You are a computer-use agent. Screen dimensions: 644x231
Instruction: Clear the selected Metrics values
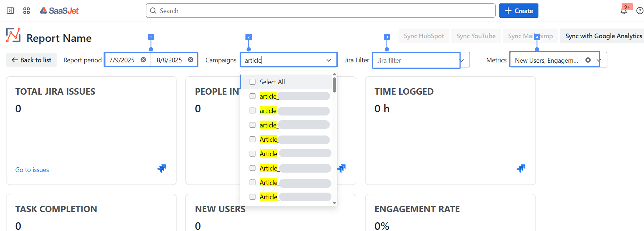(588, 60)
